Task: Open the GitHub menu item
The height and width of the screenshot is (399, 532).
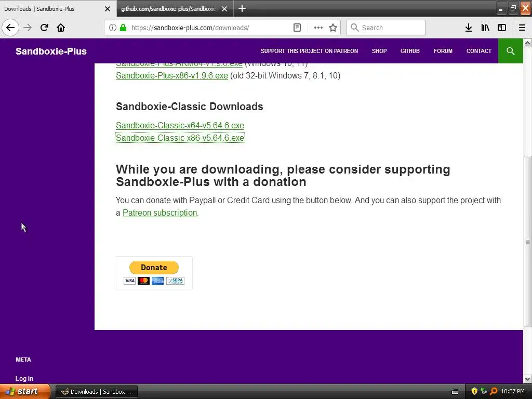Action: 410,51
